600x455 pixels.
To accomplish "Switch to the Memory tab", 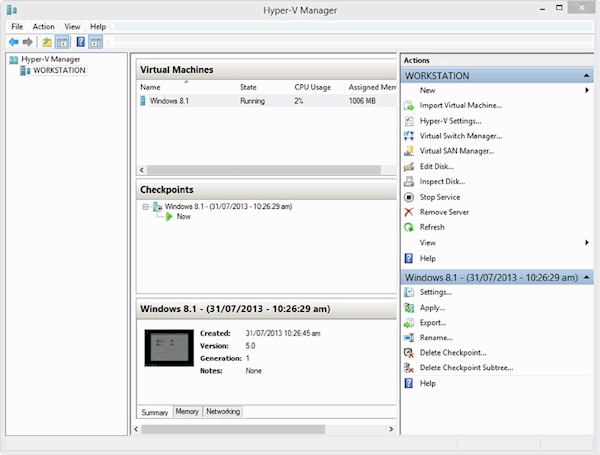I will pos(187,411).
